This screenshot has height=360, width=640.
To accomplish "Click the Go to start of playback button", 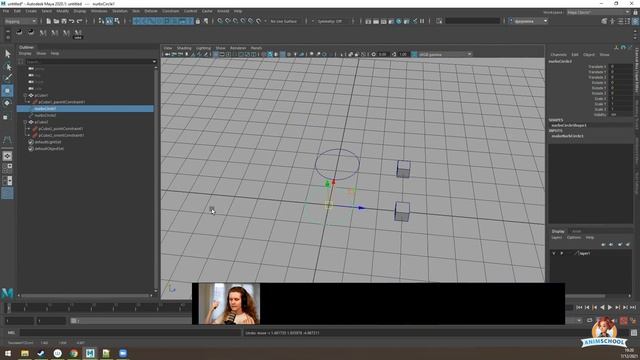I will [x=579, y=307].
